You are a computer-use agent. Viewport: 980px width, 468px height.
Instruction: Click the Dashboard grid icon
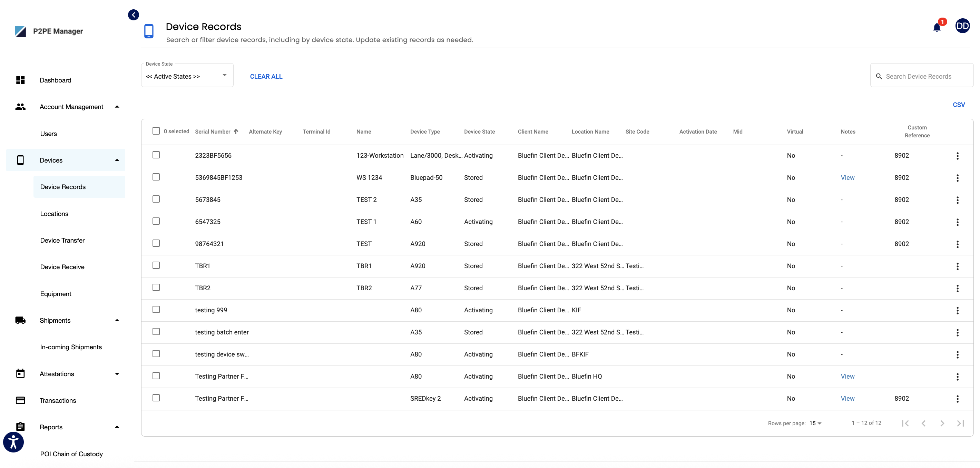point(21,80)
